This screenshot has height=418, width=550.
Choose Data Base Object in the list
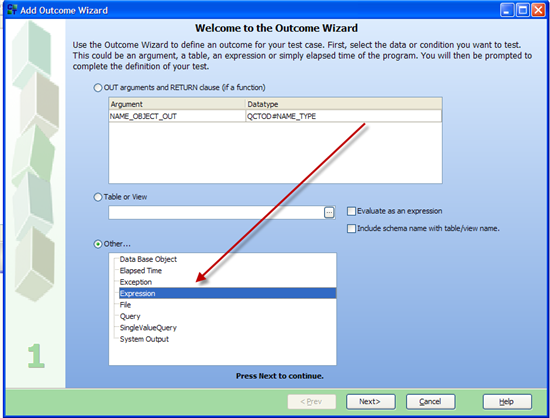tap(148, 259)
